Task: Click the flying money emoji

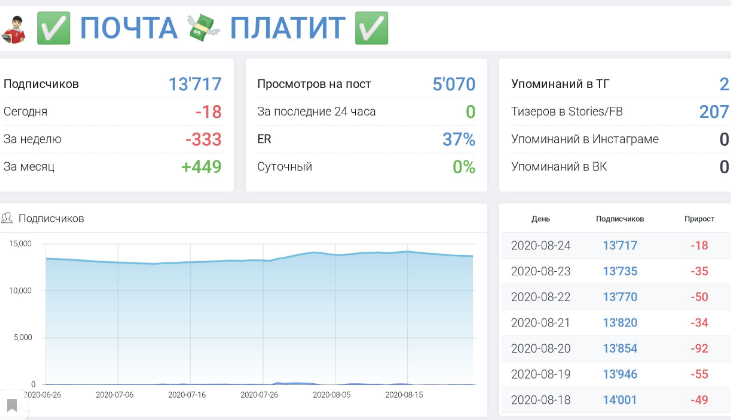Action: tap(203, 28)
